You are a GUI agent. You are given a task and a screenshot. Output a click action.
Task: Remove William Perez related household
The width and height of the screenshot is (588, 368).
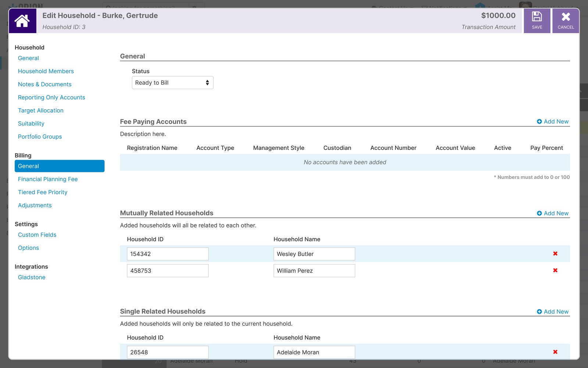pos(555,270)
